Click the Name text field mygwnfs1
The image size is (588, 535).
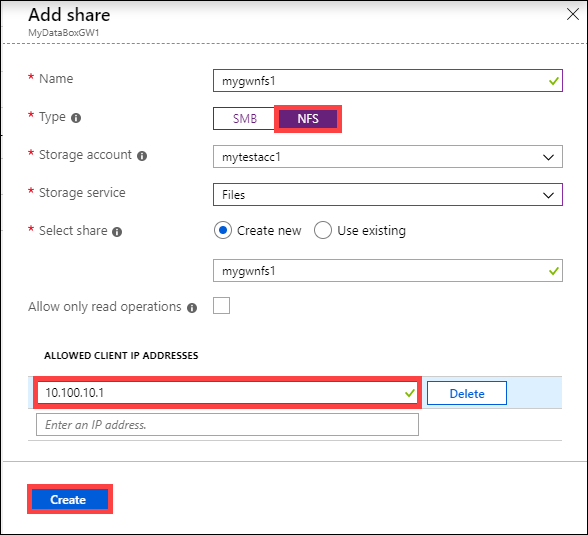tap(388, 80)
